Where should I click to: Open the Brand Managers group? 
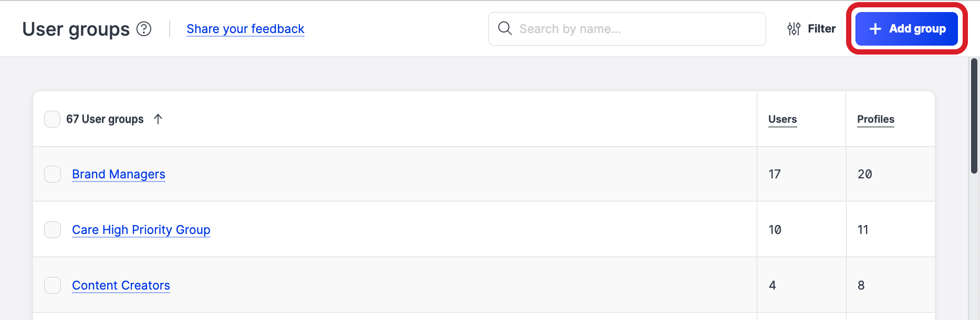[119, 174]
